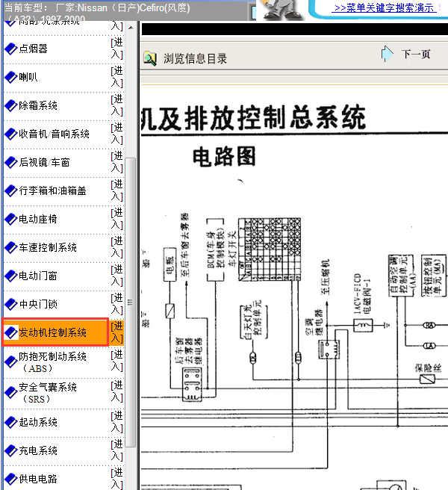Select 充电系统 entry
Viewport: 448px width, 490px height.
click(38, 451)
